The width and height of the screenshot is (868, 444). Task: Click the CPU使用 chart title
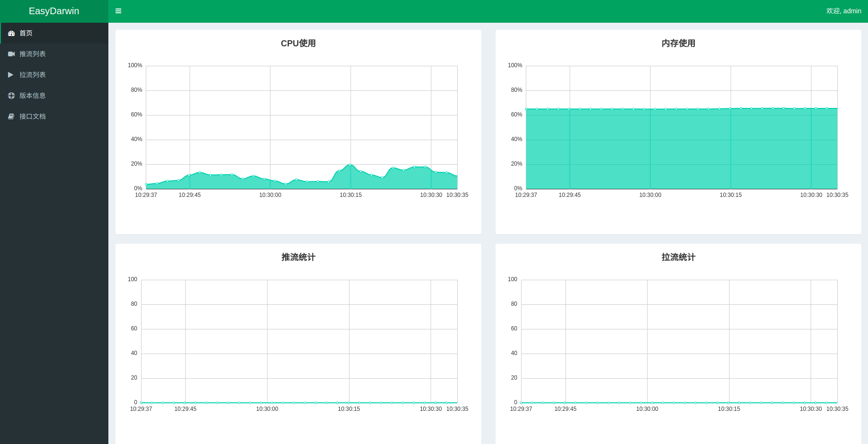click(298, 43)
